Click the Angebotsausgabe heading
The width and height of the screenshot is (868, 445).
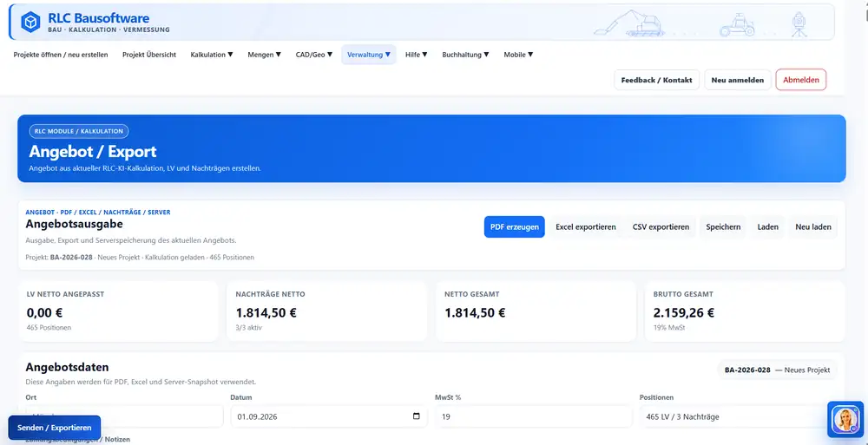(x=74, y=224)
